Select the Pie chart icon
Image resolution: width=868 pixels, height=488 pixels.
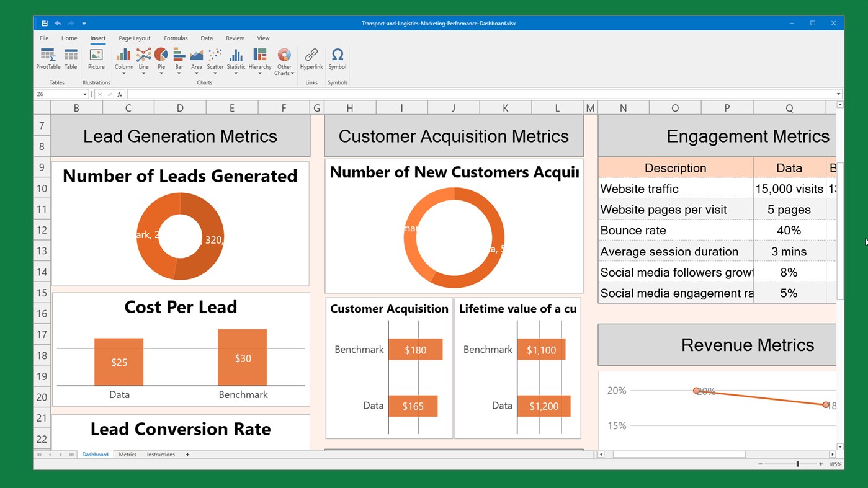[161, 60]
